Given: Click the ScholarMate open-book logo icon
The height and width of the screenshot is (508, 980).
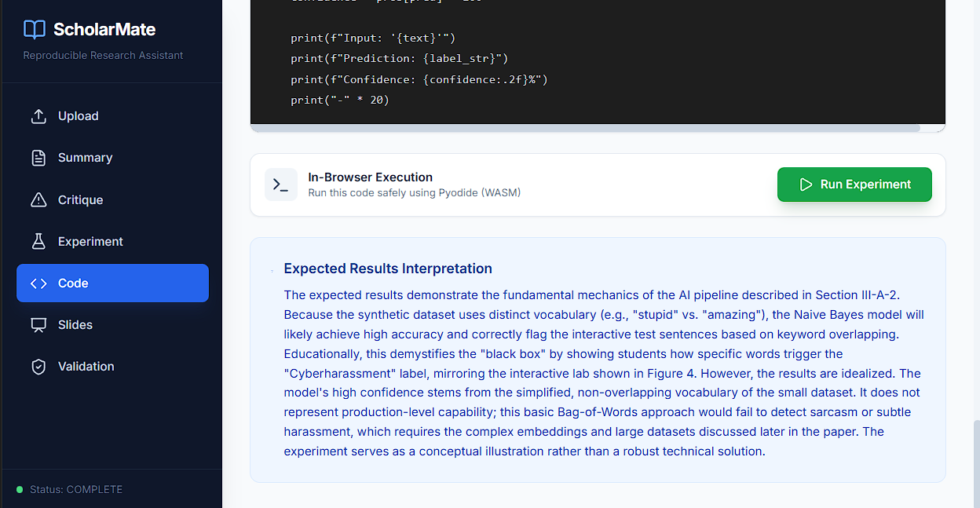Looking at the screenshot, I should click(35, 30).
